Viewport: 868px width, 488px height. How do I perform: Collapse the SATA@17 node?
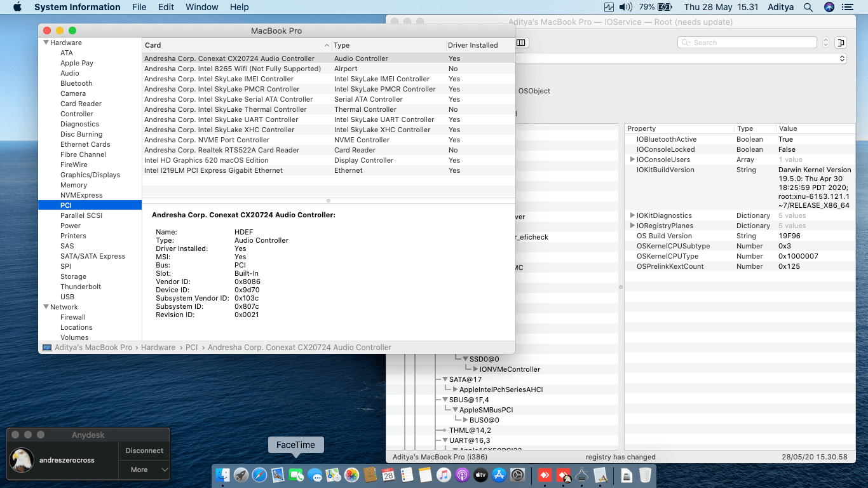pyautogui.click(x=445, y=379)
